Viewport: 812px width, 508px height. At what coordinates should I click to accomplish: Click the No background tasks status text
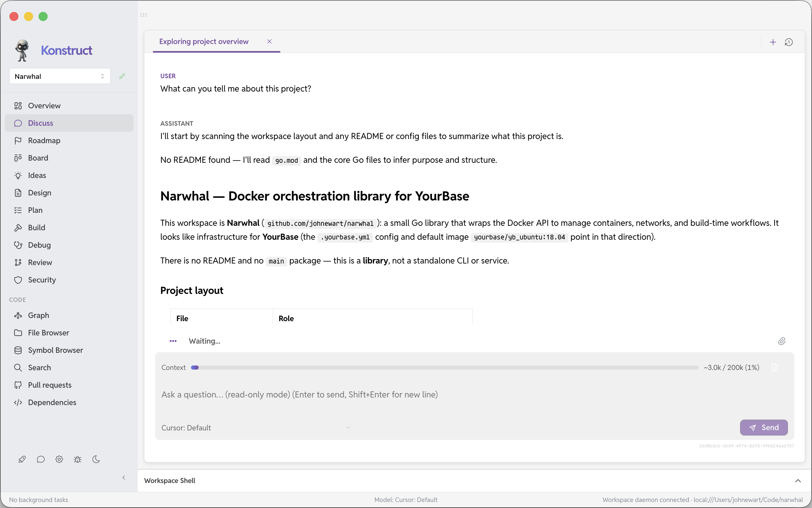(x=39, y=500)
